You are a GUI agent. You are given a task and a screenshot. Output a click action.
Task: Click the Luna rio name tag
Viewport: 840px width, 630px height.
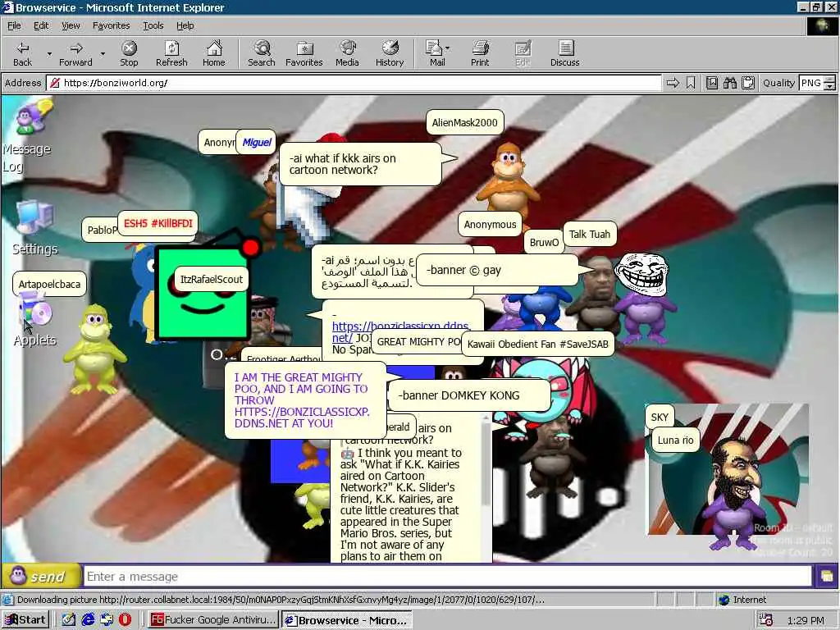(676, 441)
